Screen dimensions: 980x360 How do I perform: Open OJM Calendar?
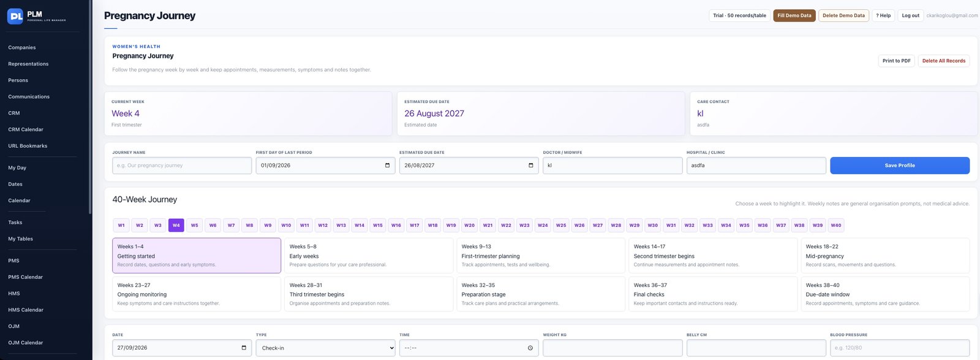coord(25,343)
